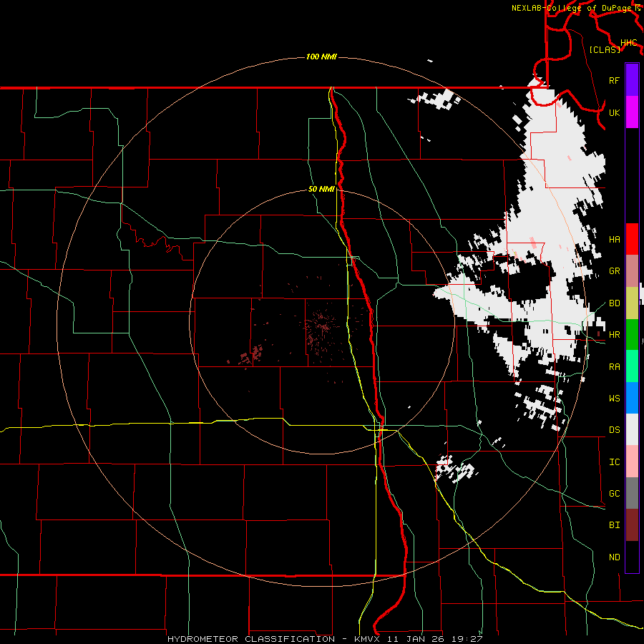Click the DS white legend swatch

click(632, 429)
